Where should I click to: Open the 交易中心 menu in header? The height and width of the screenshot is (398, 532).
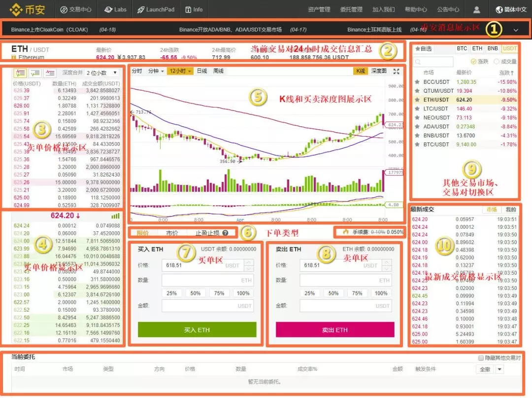tap(76, 9)
